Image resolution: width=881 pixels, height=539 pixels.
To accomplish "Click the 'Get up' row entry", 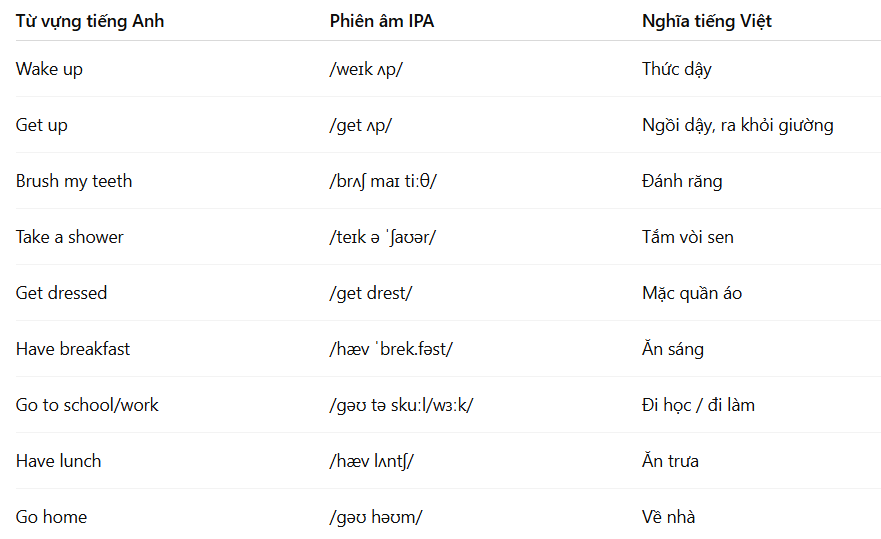I will tap(42, 125).
